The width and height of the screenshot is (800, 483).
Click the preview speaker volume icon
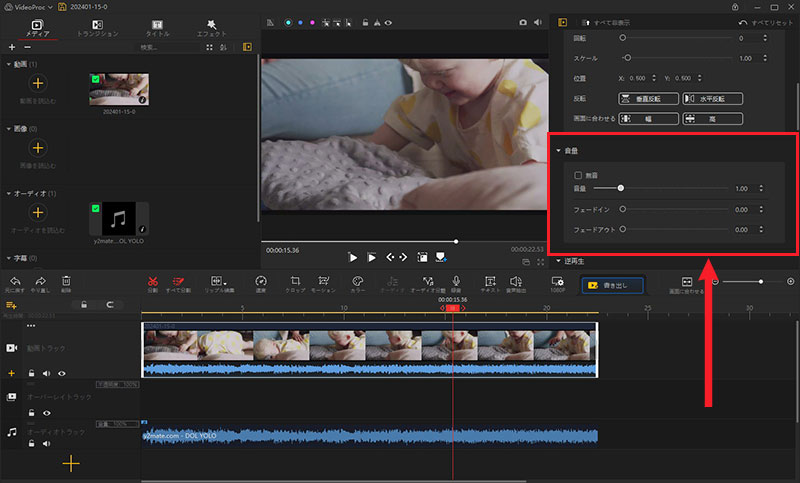click(x=538, y=22)
